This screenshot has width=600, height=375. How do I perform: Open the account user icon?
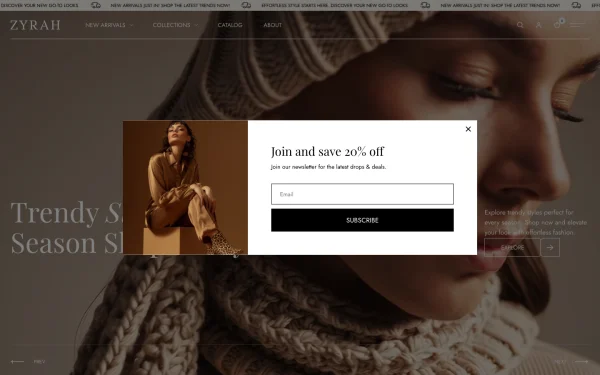coord(538,25)
